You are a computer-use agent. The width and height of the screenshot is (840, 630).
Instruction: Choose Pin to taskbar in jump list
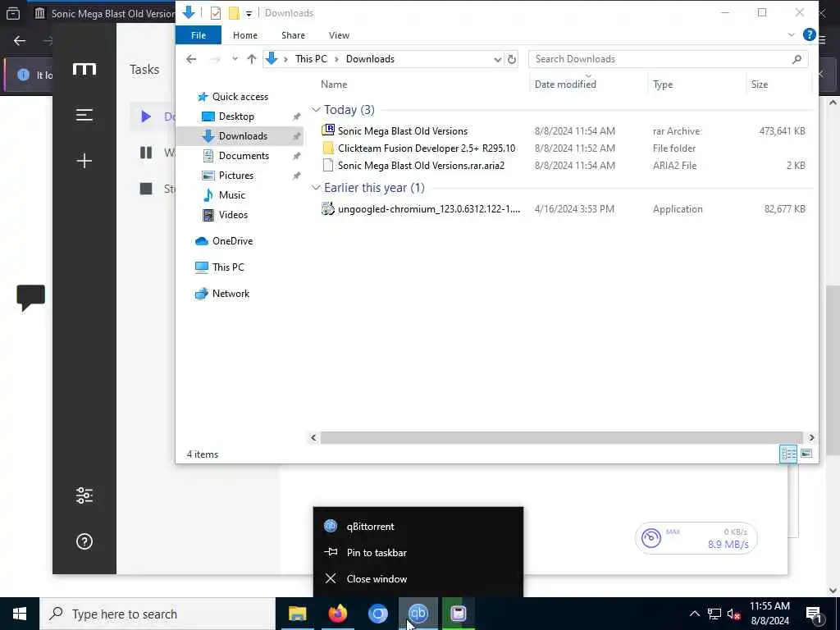point(418,552)
